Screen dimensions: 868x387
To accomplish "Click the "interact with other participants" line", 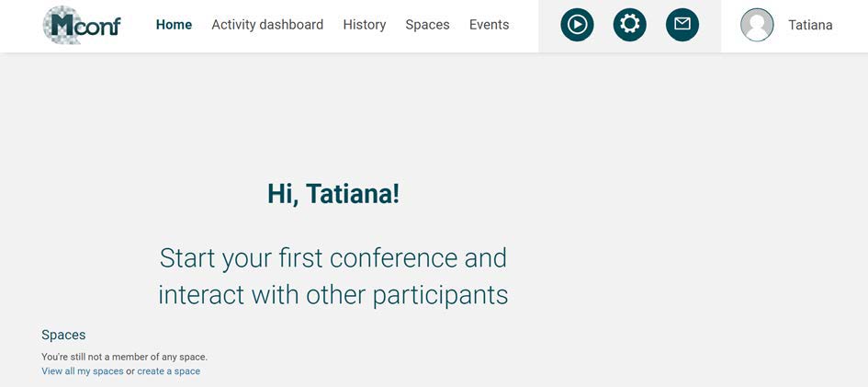I will (333, 295).
